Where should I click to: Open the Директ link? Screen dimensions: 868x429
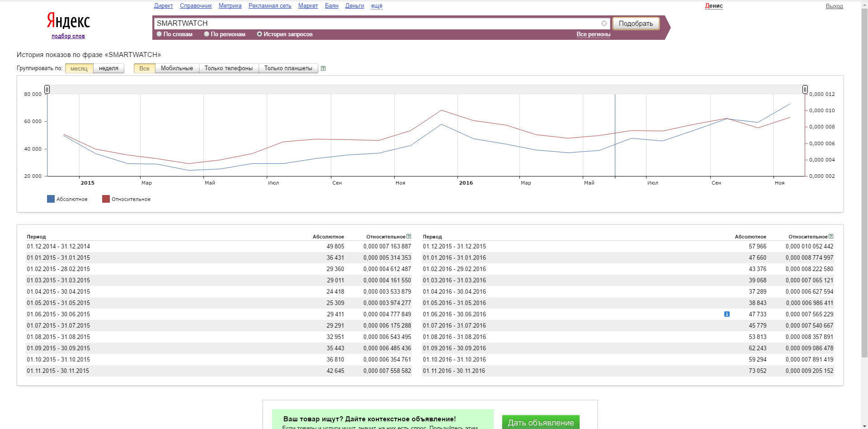click(163, 6)
